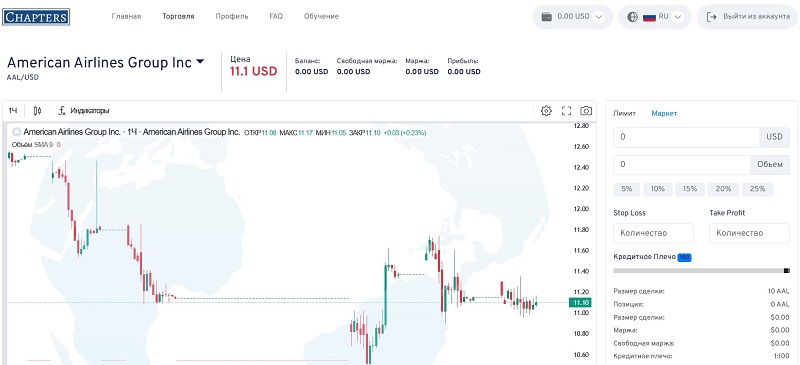Expand the 0.00 USD balance dropdown

(x=599, y=17)
